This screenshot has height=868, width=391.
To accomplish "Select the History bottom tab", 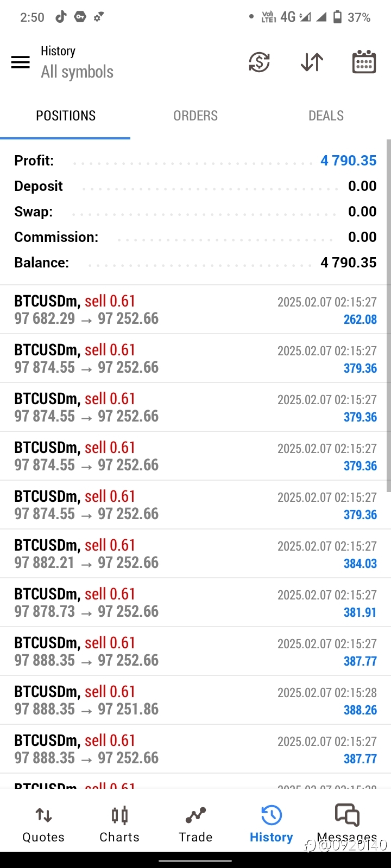I will click(271, 824).
